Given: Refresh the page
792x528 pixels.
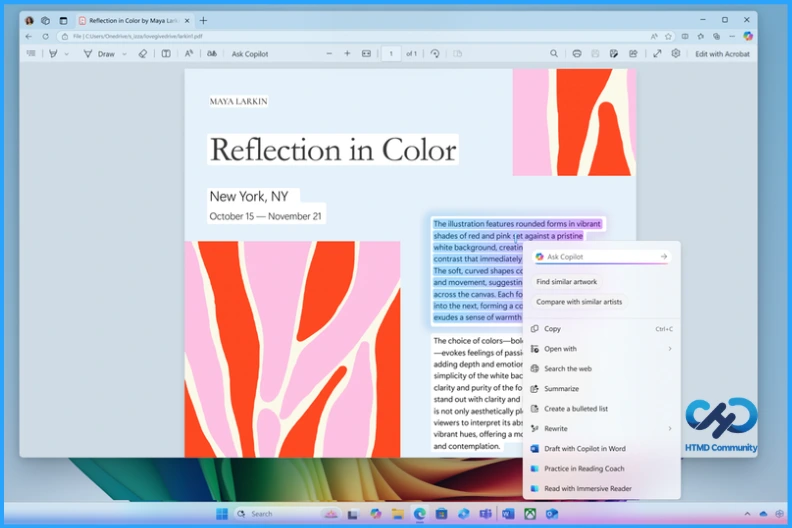Looking at the screenshot, I should tap(45, 36).
